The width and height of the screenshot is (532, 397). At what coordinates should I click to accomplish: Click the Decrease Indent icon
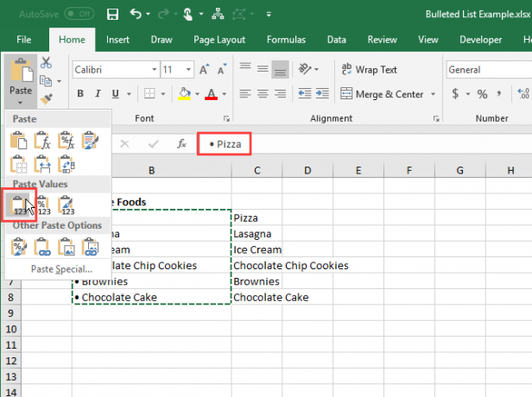305,93
